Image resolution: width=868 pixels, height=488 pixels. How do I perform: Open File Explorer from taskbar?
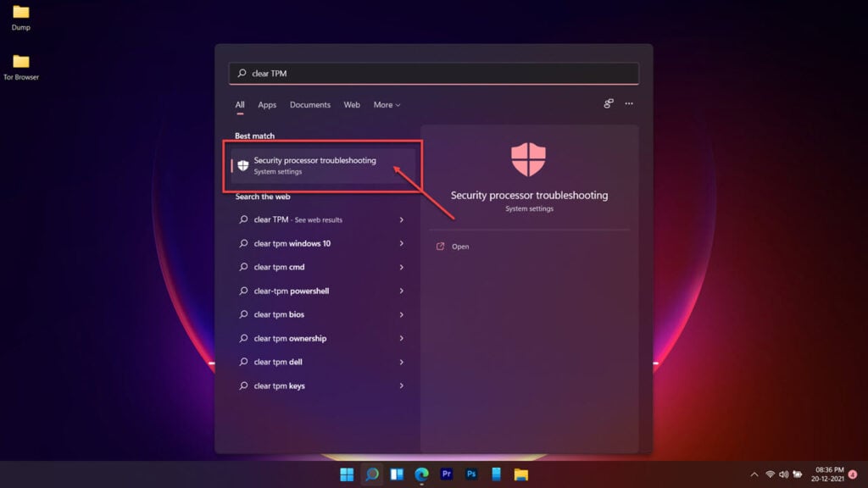[x=521, y=474]
